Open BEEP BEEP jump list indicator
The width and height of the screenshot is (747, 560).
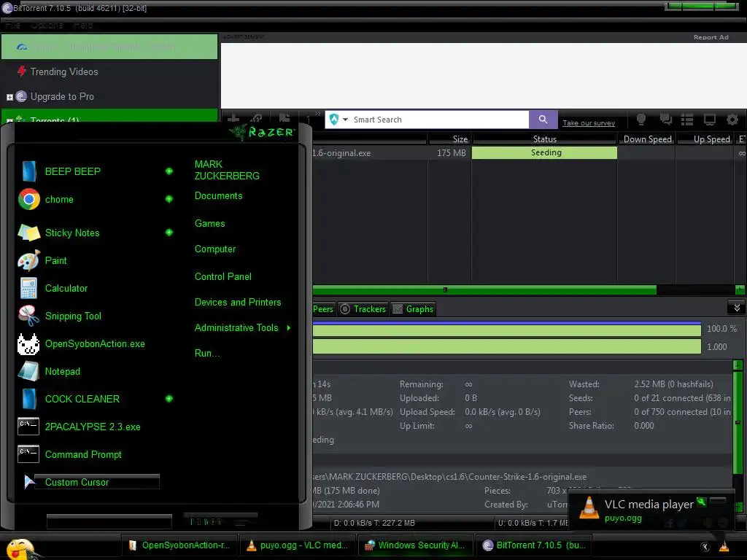[x=169, y=171]
